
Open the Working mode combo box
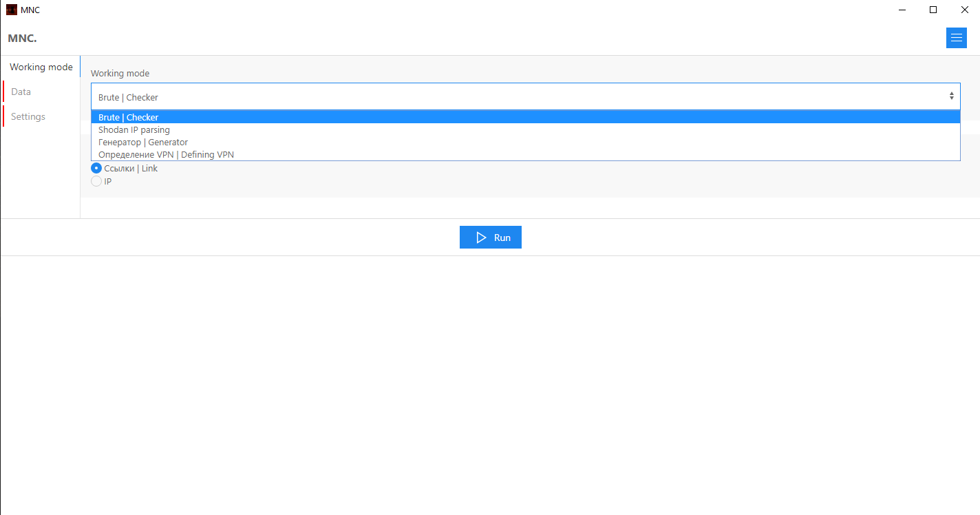524,97
